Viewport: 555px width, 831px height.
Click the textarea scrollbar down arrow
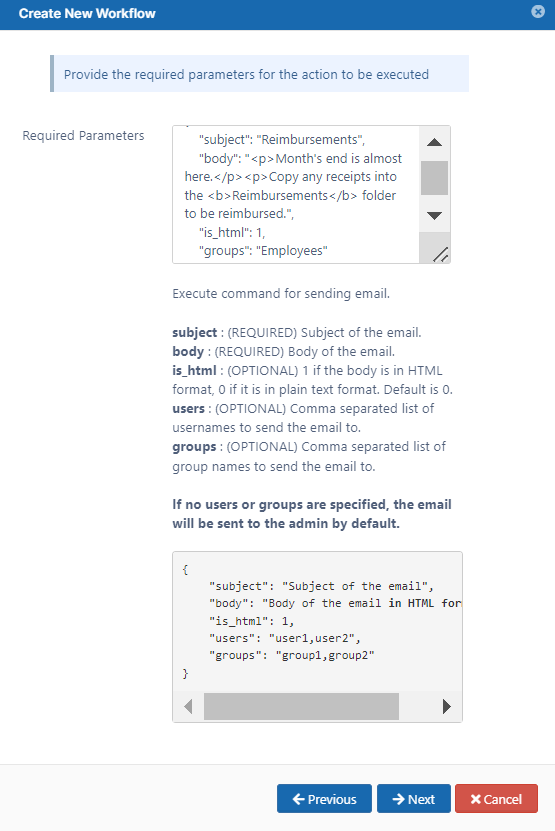tap(435, 216)
